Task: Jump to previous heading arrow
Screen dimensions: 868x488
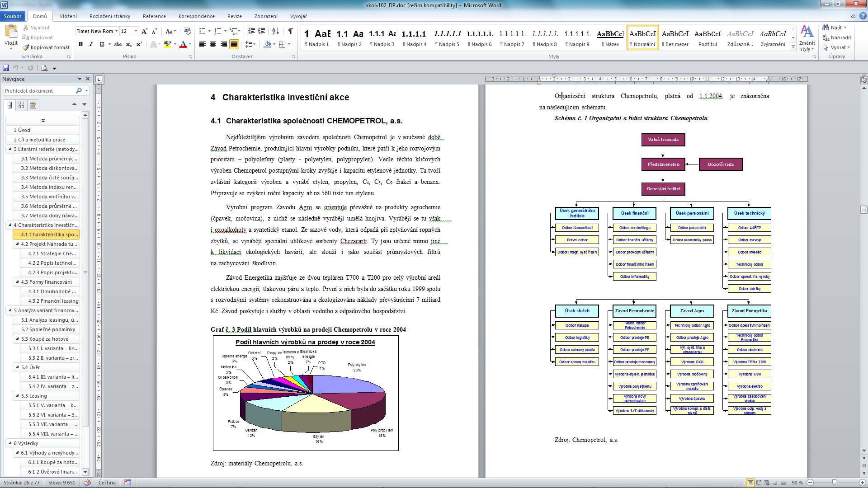Action: pyautogui.click(x=75, y=104)
